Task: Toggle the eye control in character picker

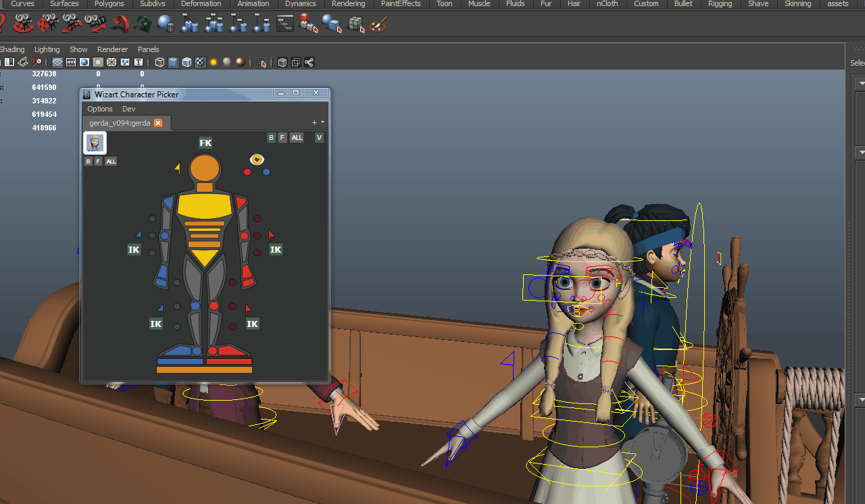Action: click(256, 159)
